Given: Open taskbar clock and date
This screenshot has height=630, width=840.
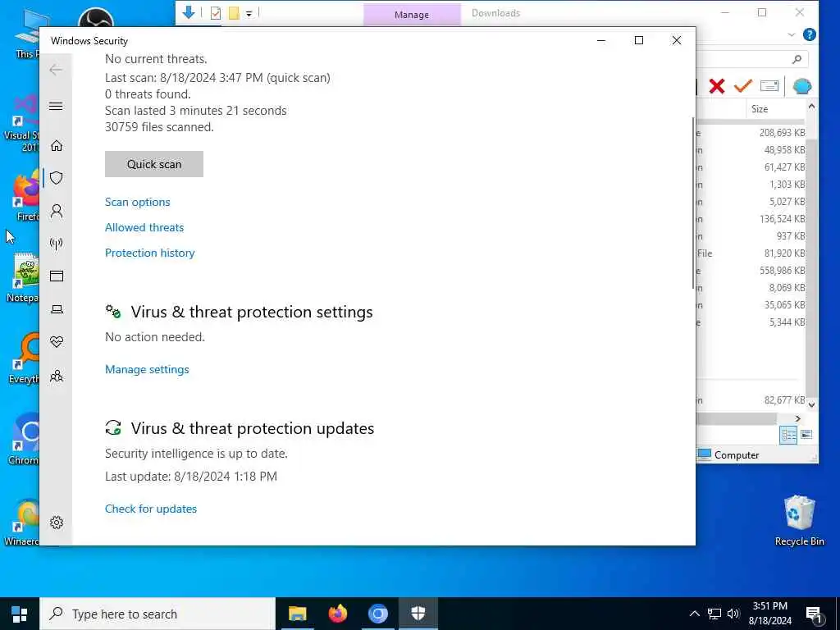Looking at the screenshot, I should 769,614.
